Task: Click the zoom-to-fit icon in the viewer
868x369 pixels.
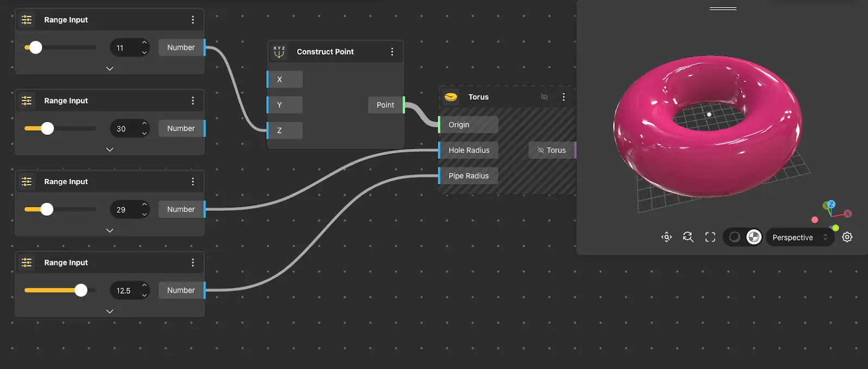Action: (x=667, y=237)
